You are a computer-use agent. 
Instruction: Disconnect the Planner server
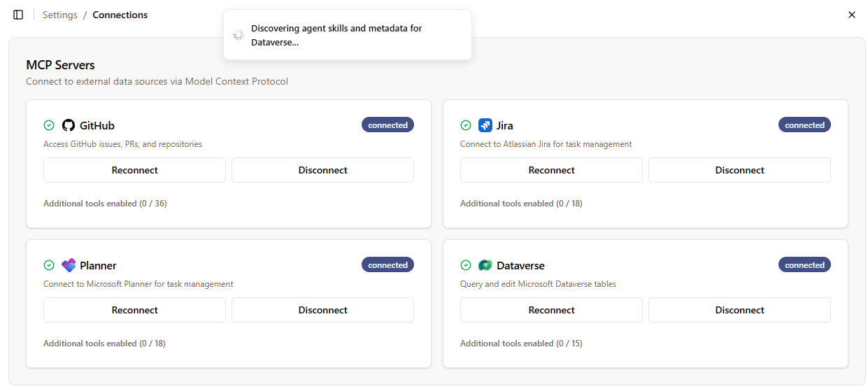point(322,310)
